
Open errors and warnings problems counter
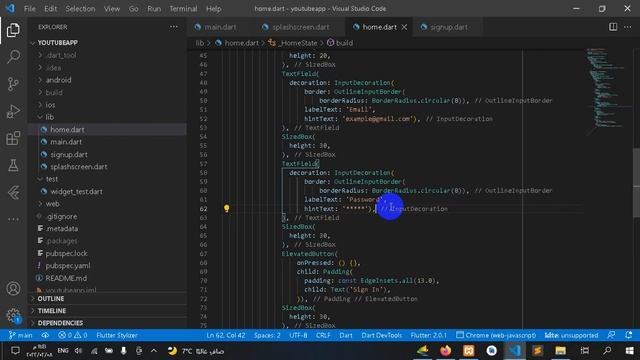[x=73, y=335]
